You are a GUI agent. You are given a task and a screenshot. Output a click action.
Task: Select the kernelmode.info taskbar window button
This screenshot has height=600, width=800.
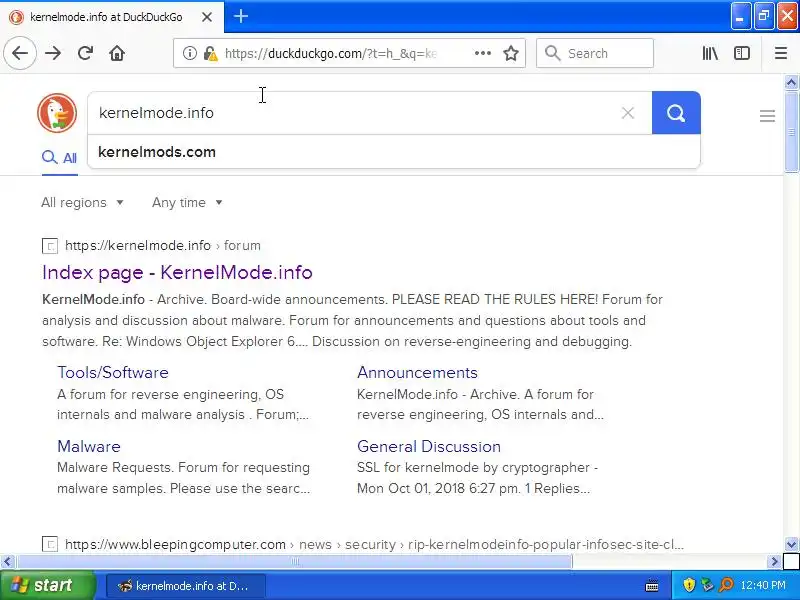tap(186, 586)
